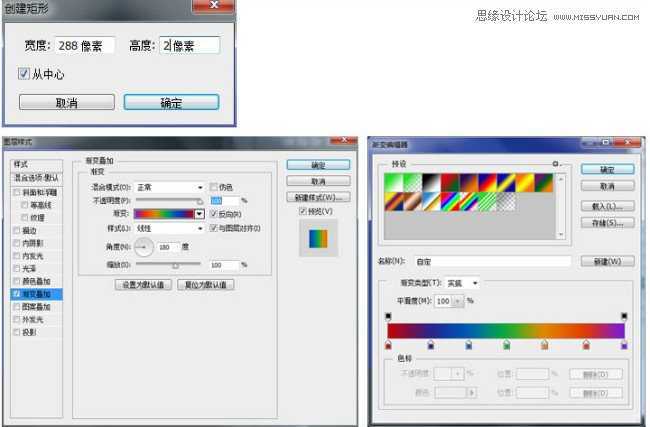Select the orange-yellow-orange gradient preset

525,183
